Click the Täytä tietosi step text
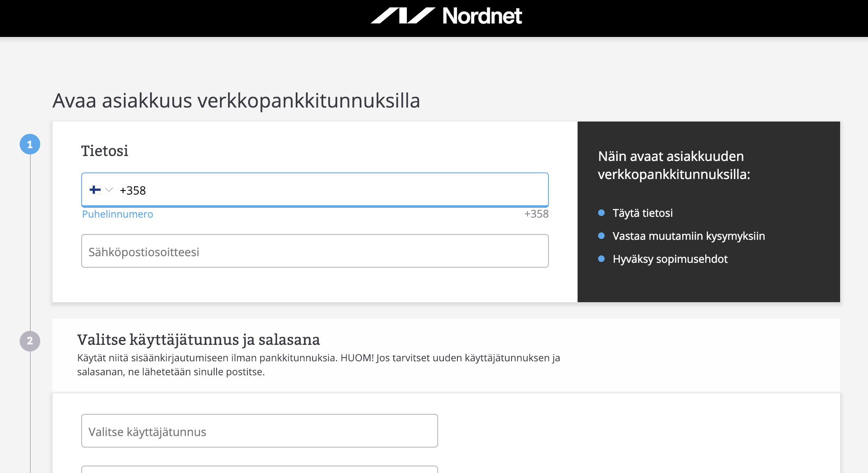868x473 pixels. point(642,213)
